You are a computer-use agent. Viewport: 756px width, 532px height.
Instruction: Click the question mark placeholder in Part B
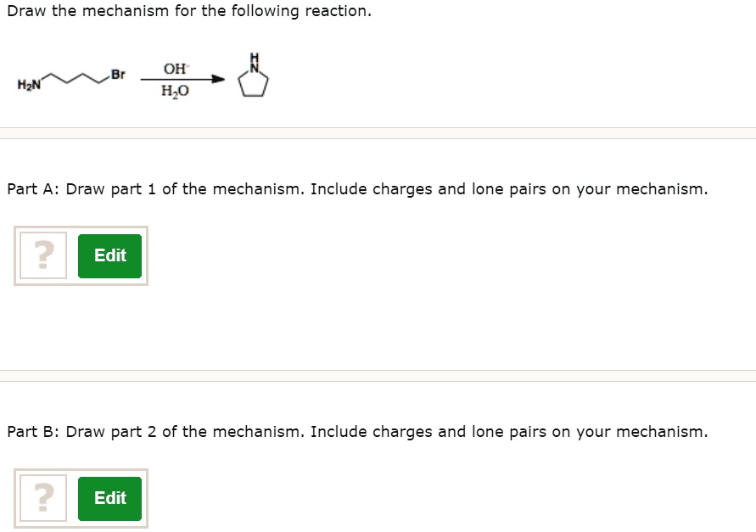[43, 498]
